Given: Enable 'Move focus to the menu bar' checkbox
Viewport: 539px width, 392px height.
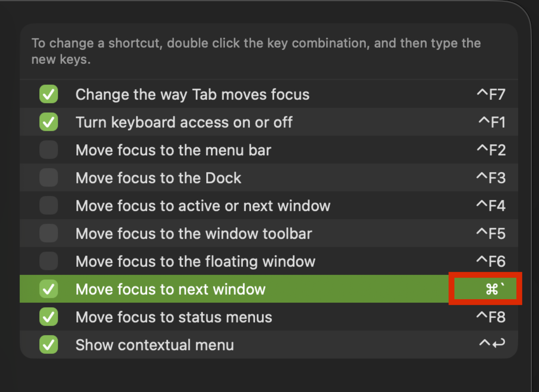Looking at the screenshot, I should click(49, 150).
